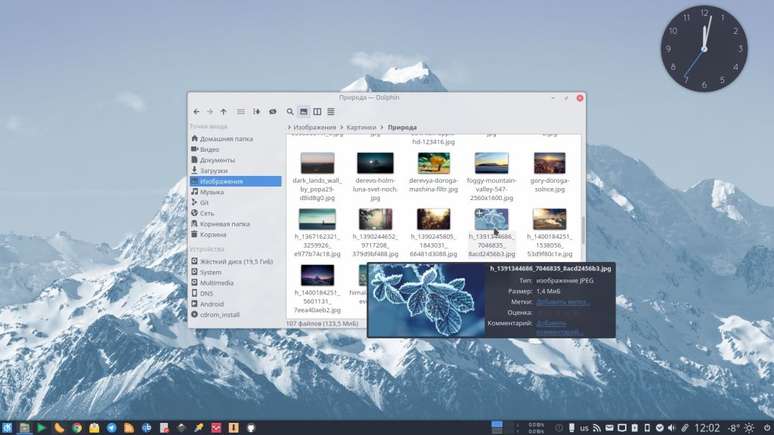Open the KDE application launcher
774x435 pixels.
click(x=8, y=427)
